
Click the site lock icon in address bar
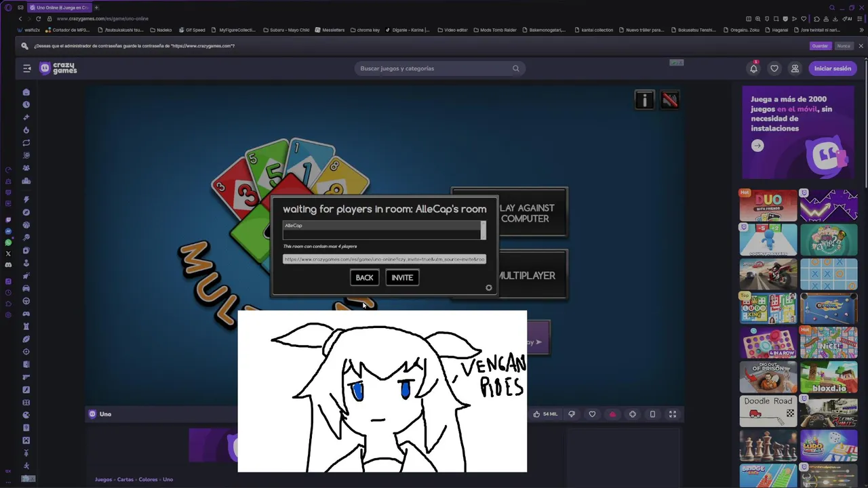[50, 18]
